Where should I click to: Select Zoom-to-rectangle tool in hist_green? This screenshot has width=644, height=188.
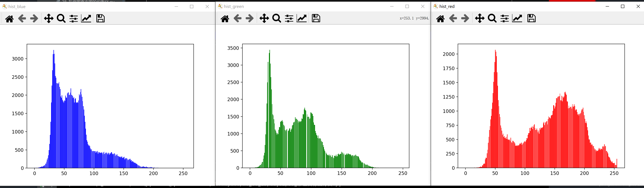click(x=277, y=18)
